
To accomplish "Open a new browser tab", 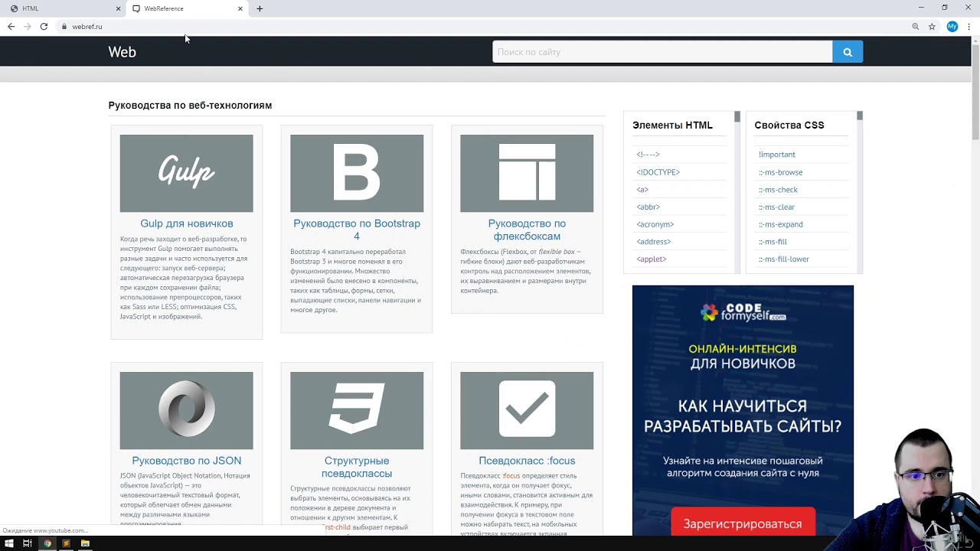I will 260,8.
